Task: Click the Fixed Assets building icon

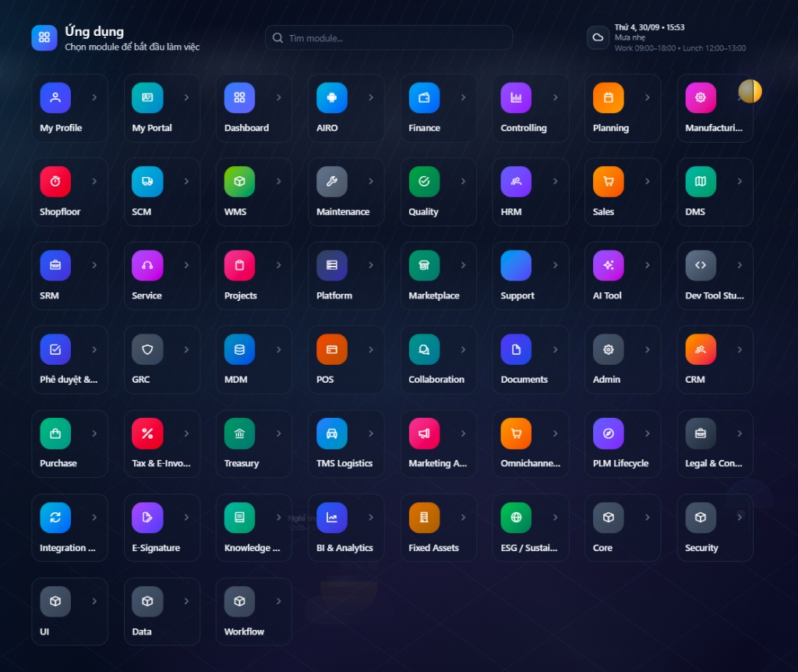Action: [424, 517]
